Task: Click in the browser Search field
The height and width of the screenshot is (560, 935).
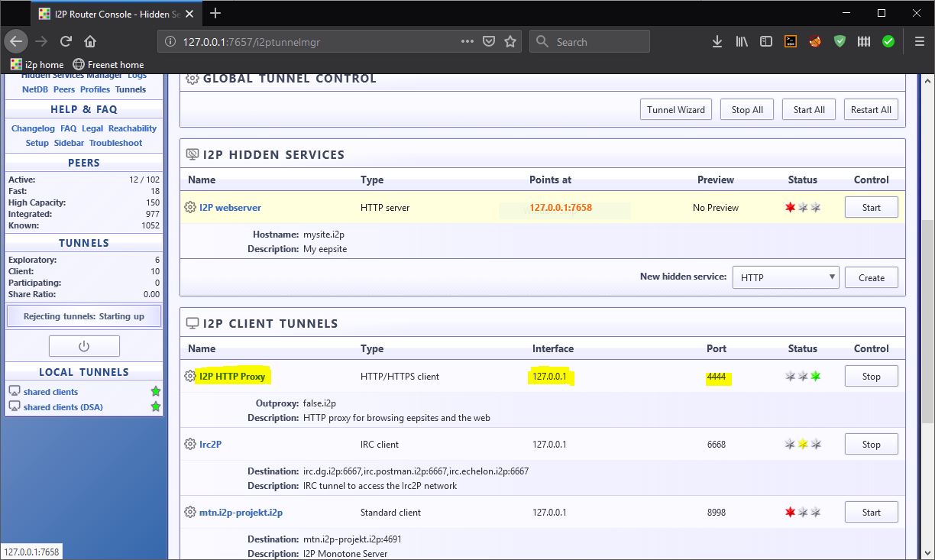Action: point(589,42)
